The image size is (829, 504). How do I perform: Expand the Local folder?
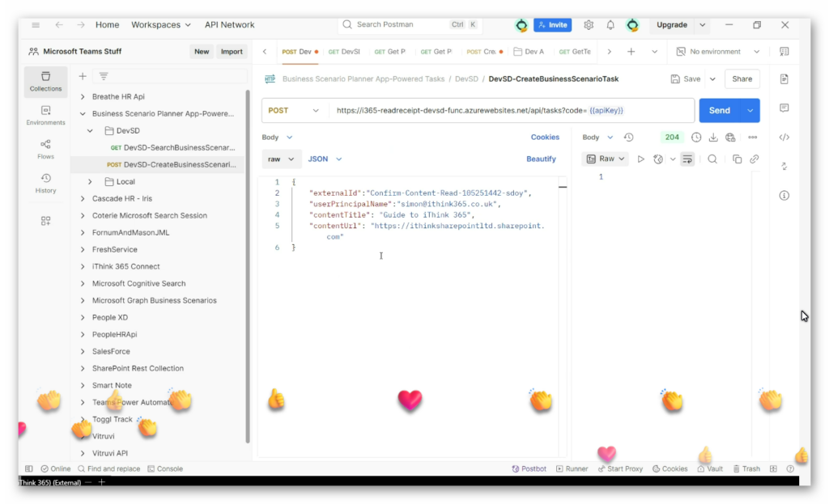(x=90, y=181)
